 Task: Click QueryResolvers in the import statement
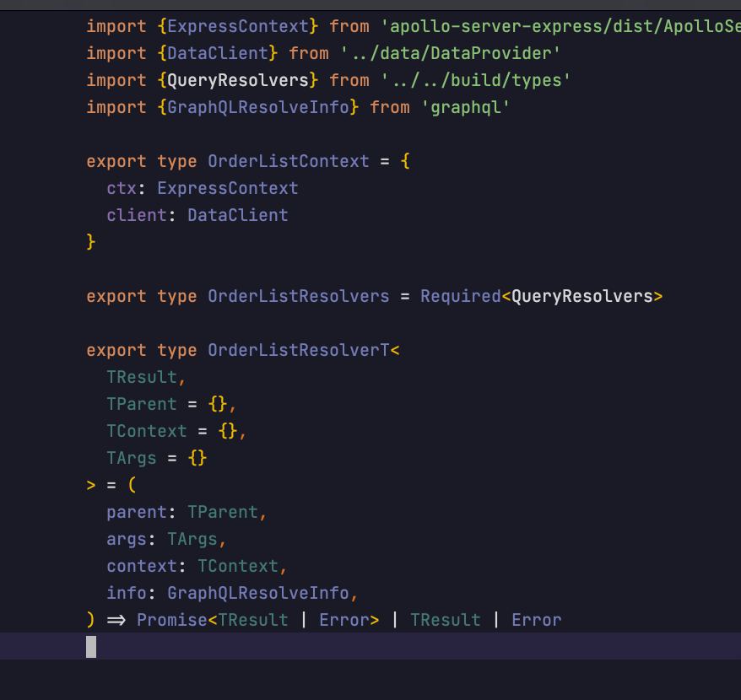(x=238, y=80)
